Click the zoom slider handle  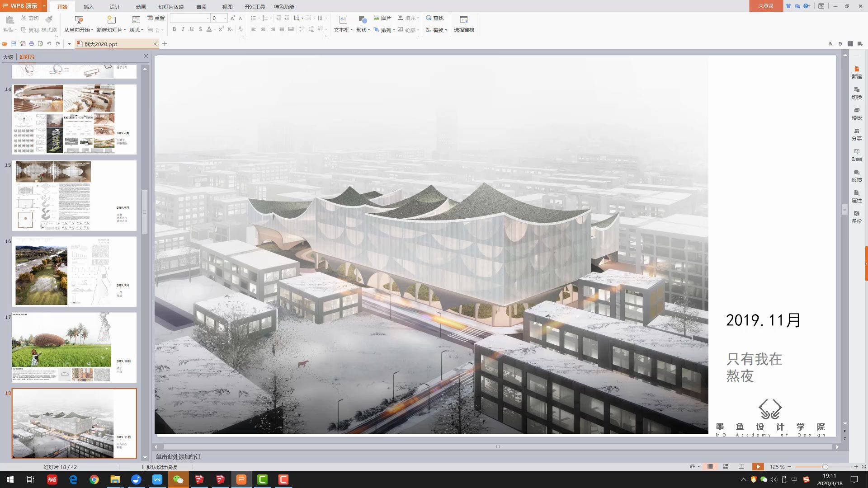click(825, 467)
